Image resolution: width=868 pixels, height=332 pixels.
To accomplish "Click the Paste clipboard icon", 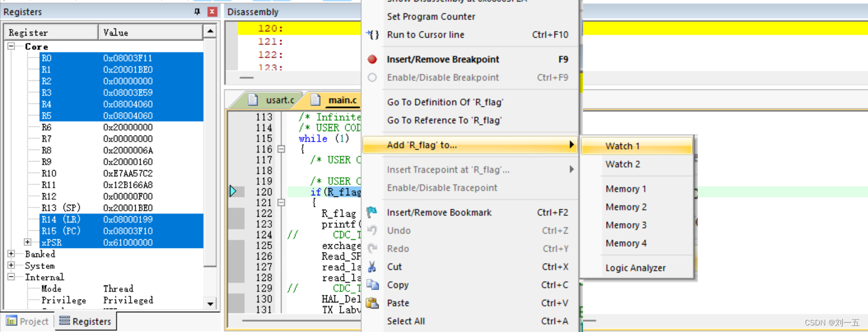I will tap(372, 303).
